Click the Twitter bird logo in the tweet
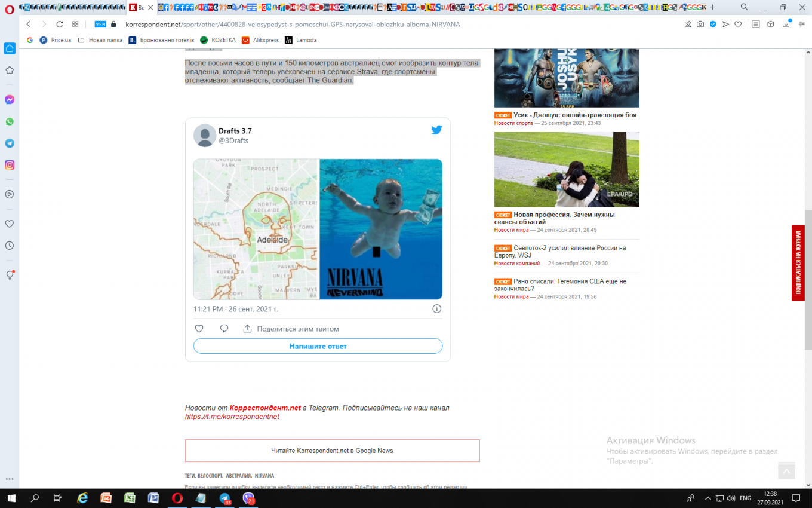 tap(436, 130)
